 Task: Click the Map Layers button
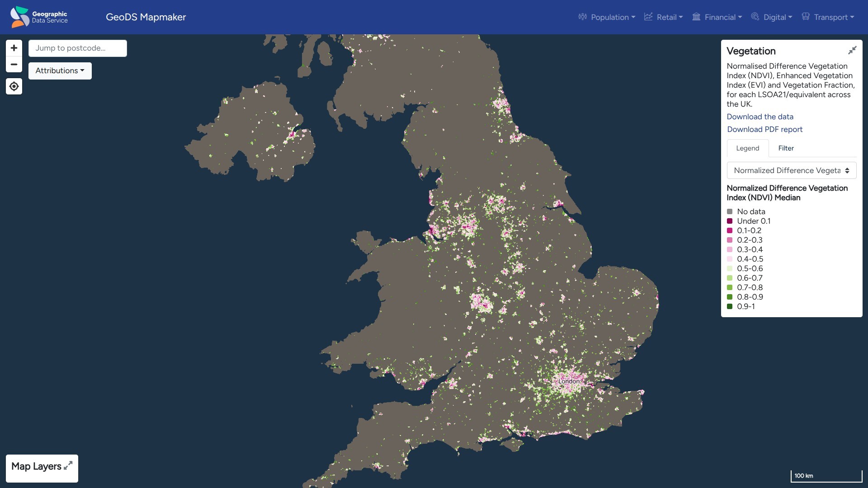(42, 468)
